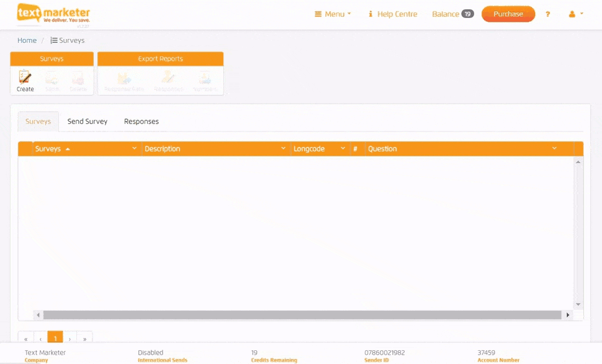The width and height of the screenshot is (602, 364).
Task: Open the user account icon menu
Action: pyautogui.click(x=575, y=14)
